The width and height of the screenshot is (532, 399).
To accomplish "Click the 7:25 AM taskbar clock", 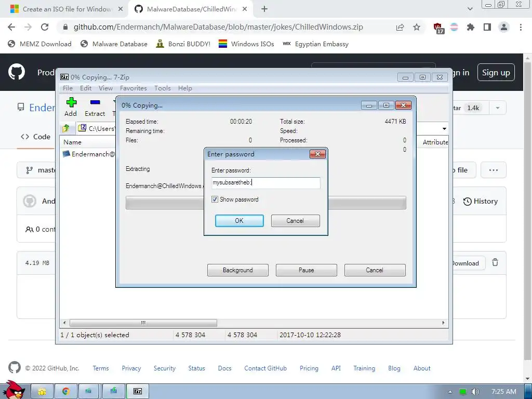I will pos(504,392).
